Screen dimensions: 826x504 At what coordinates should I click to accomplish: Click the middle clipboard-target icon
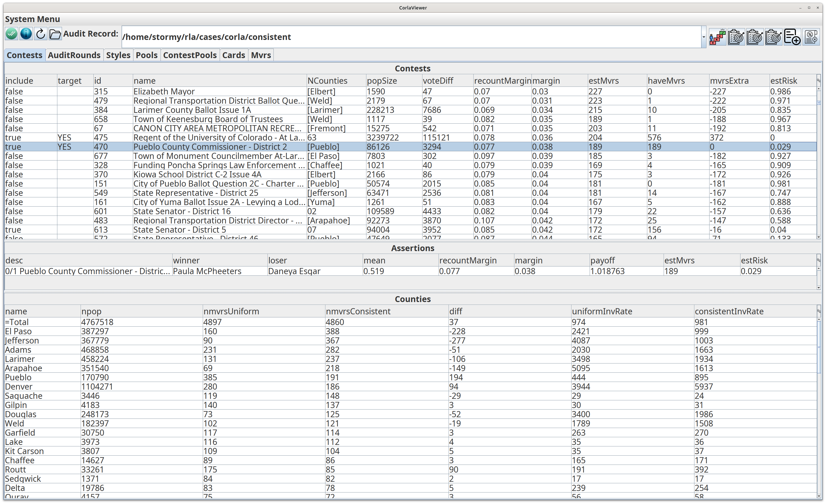tap(755, 37)
